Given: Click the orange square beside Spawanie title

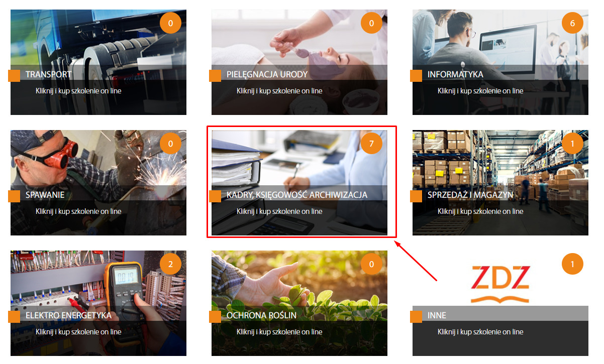Looking at the screenshot, I should pos(14,196).
